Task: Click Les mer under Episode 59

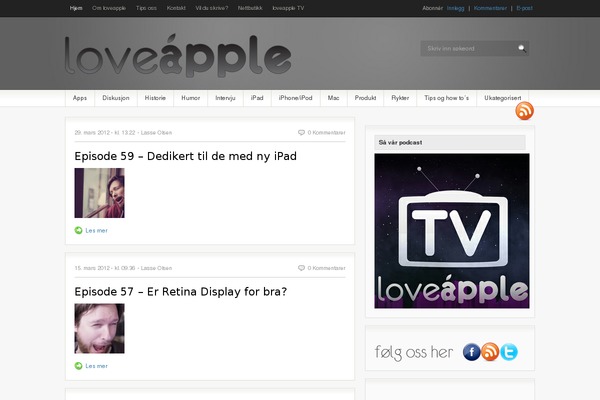Action: coord(96,230)
